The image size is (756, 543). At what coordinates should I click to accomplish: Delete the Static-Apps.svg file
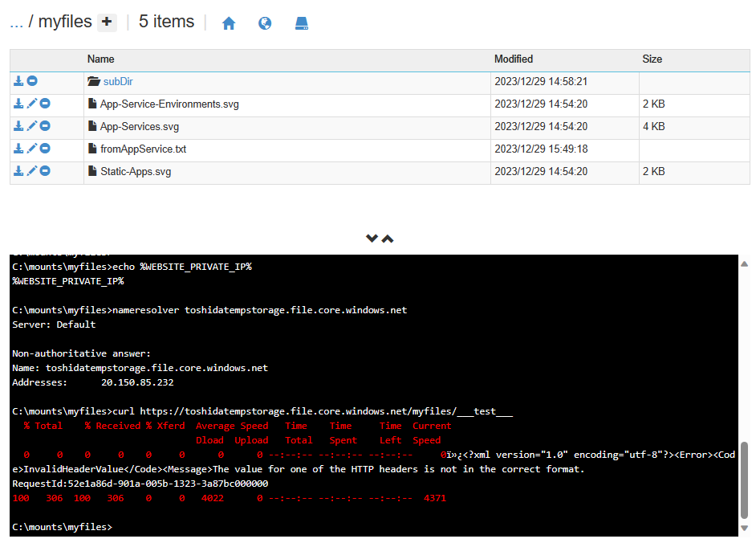[45, 171]
